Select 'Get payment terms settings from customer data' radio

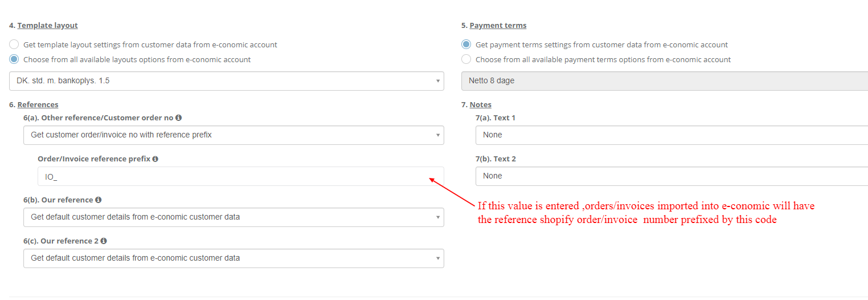(x=466, y=44)
